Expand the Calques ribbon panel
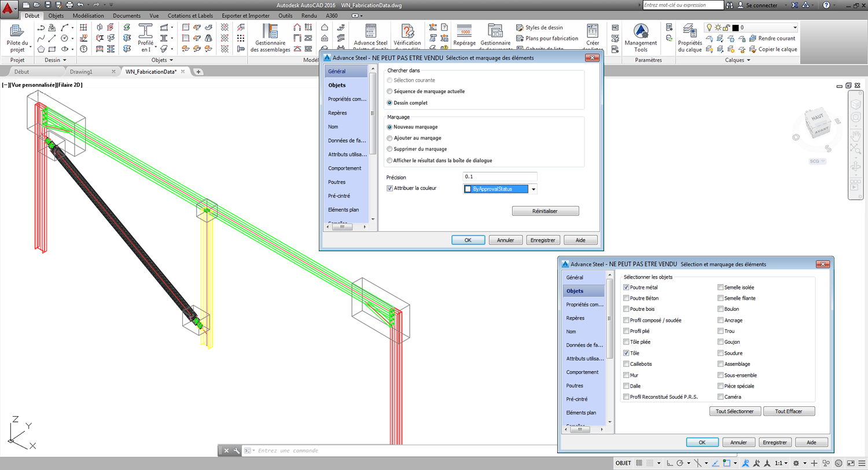The image size is (868, 470). pyautogui.click(x=737, y=60)
